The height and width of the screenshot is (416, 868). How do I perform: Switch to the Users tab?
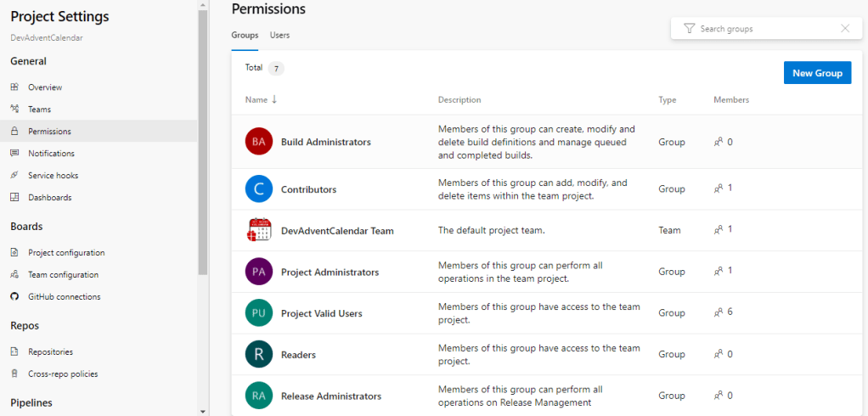click(279, 36)
